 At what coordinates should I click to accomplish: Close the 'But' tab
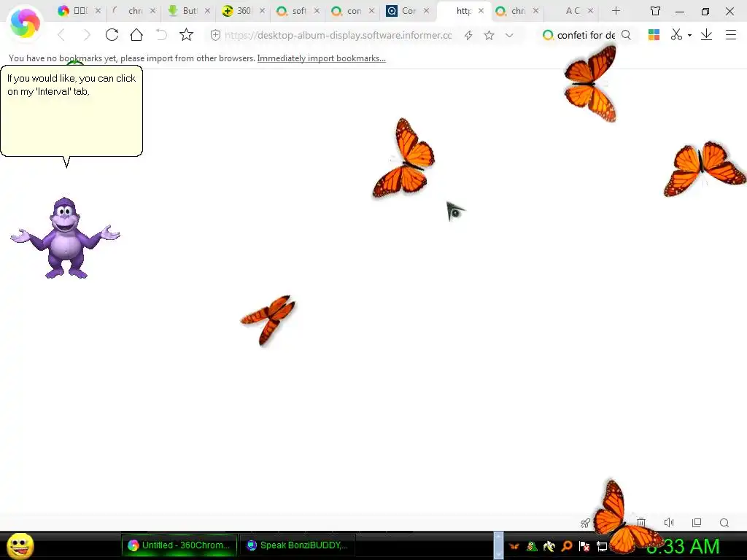[207, 10]
